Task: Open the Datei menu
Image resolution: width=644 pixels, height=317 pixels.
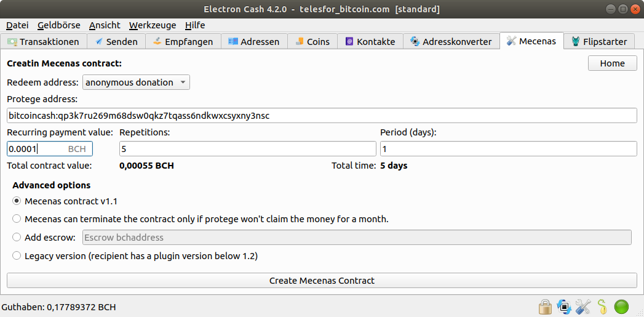Action: [x=17, y=25]
